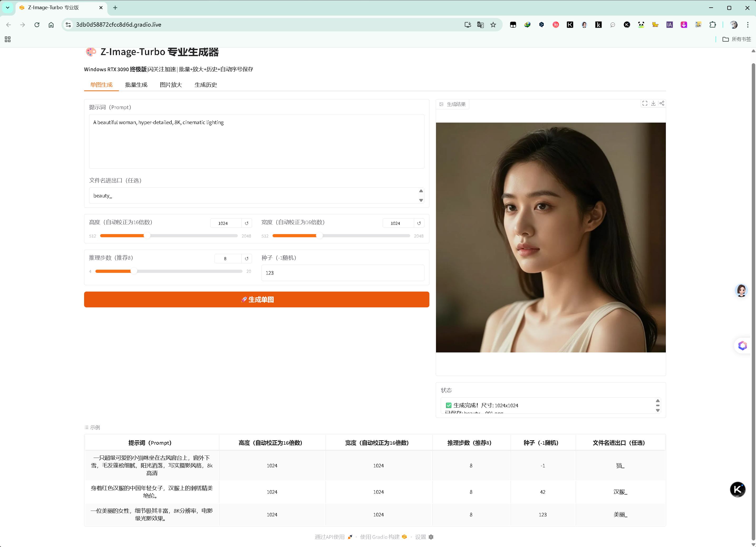Click translate page icon in address bar

480,25
